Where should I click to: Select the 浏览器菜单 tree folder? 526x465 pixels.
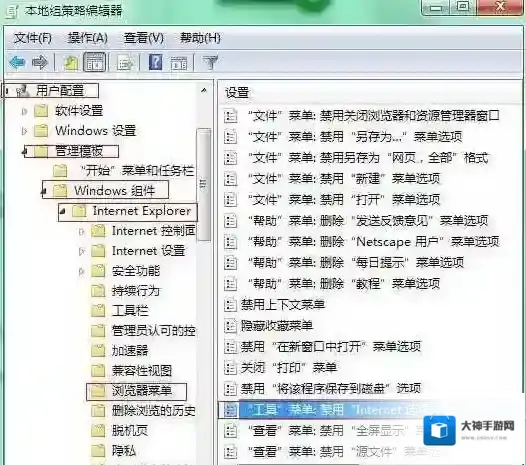coord(142,391)
